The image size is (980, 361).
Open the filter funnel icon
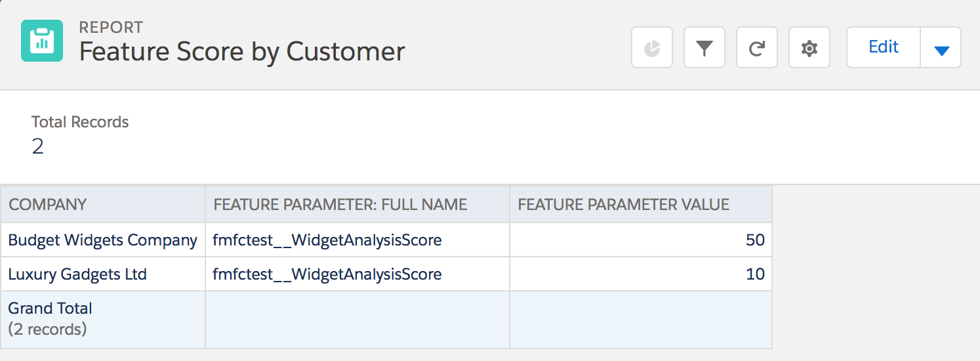point(704,48)
